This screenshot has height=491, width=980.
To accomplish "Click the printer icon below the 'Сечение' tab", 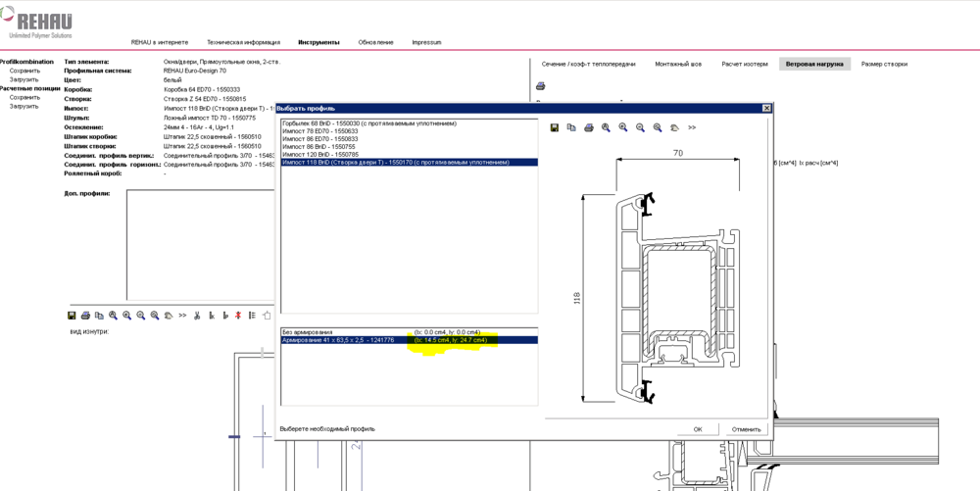I will point(541,86).
